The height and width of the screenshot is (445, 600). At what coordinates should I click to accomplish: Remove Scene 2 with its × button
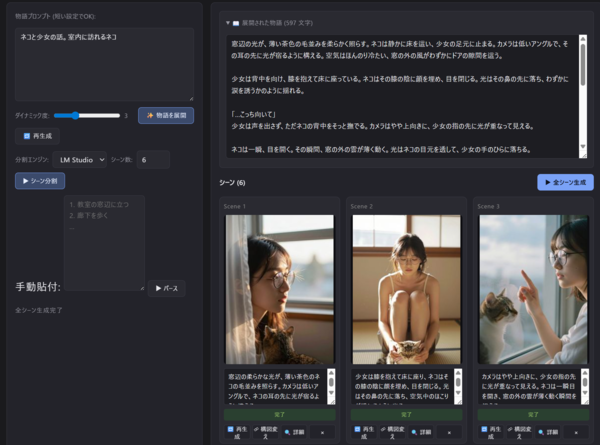pyautogui.click(x=449, y=432)
